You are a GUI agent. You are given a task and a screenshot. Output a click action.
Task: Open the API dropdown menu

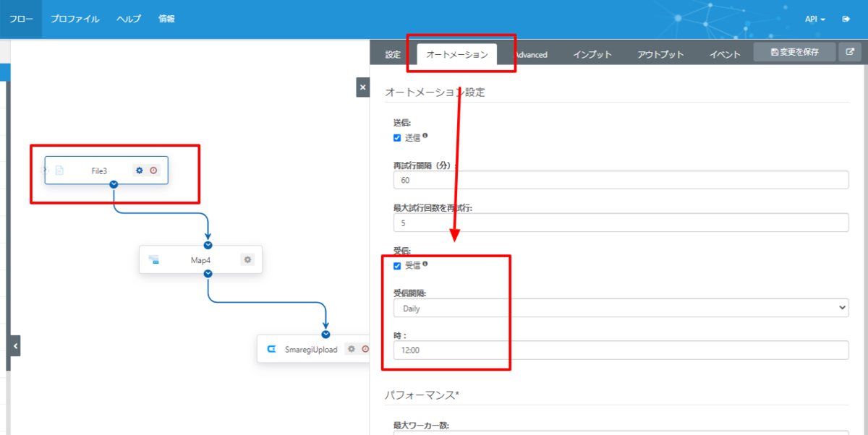coord(815,19)
